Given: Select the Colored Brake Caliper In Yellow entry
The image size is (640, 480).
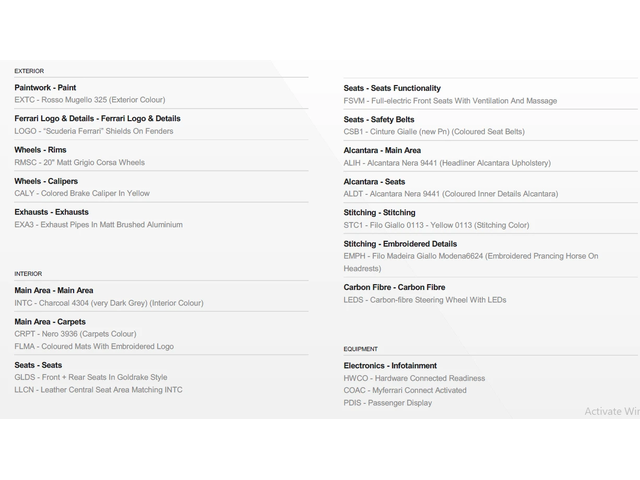Looking at the screenshot, I should (82, 193).
